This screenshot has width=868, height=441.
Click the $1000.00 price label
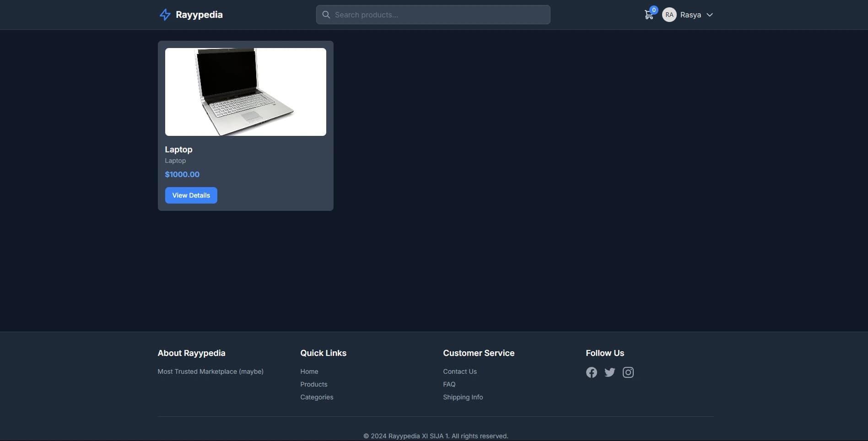click(182, 174)
